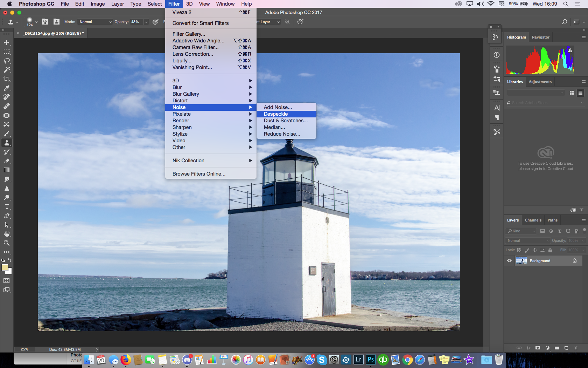The width and height of the screenshot is (588, 368).
Task: Select the Eraser tool
Action: point(7,161)
